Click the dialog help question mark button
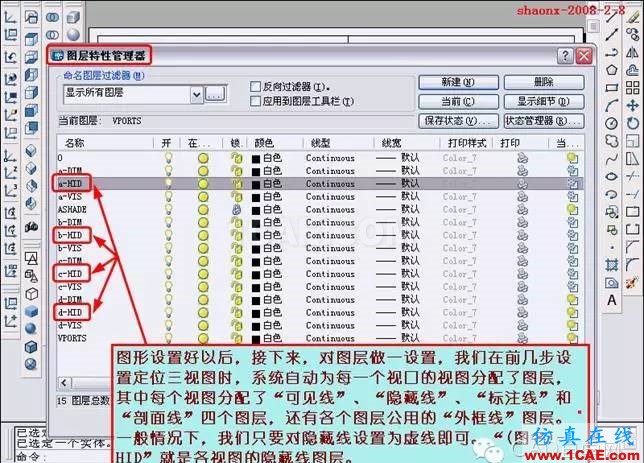Viewport: 644px width, 463px height. pos(565,55)
